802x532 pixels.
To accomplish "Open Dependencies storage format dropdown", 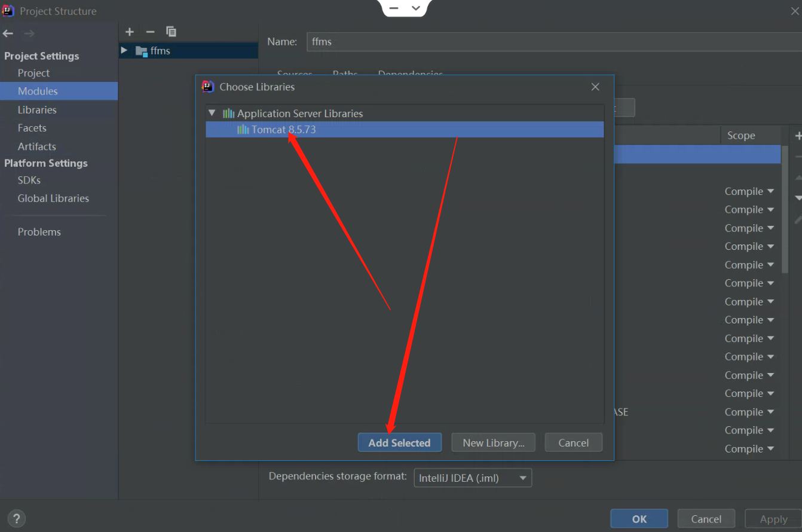I will click(472, 478).
